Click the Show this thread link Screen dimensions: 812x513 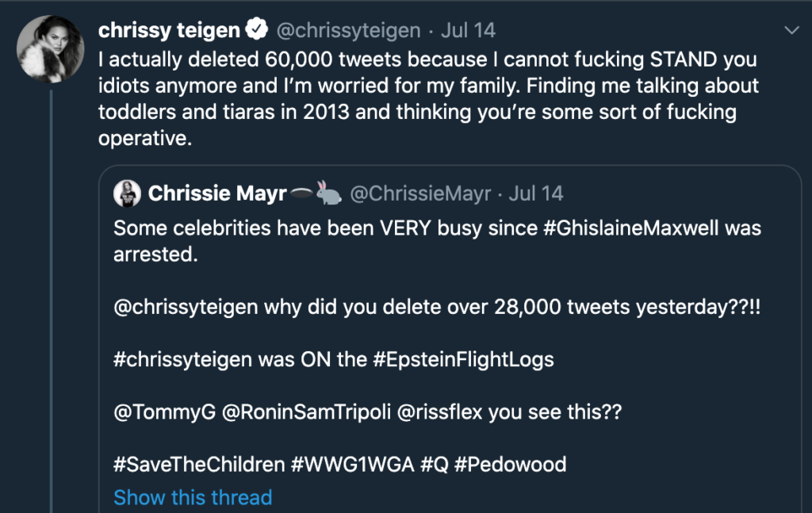193,497
